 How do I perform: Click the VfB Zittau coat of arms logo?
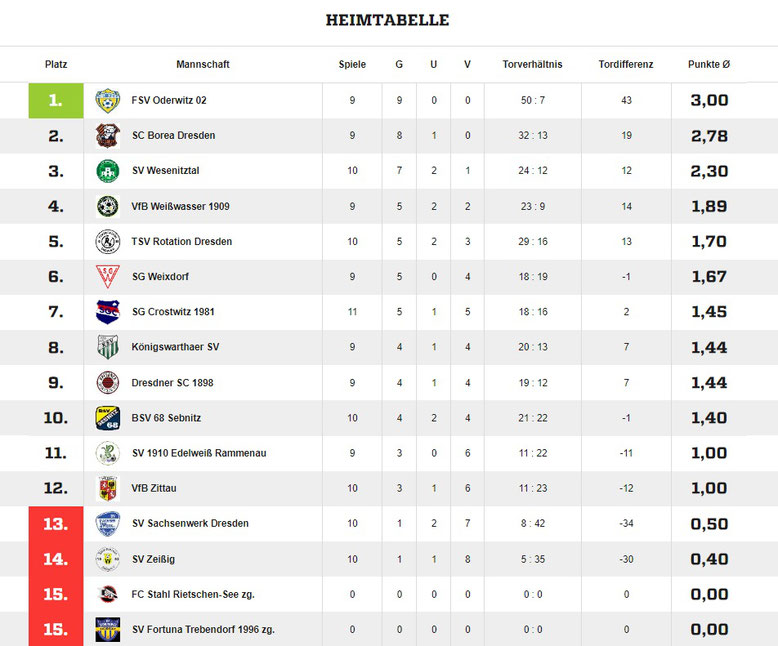tap(108, 488)
